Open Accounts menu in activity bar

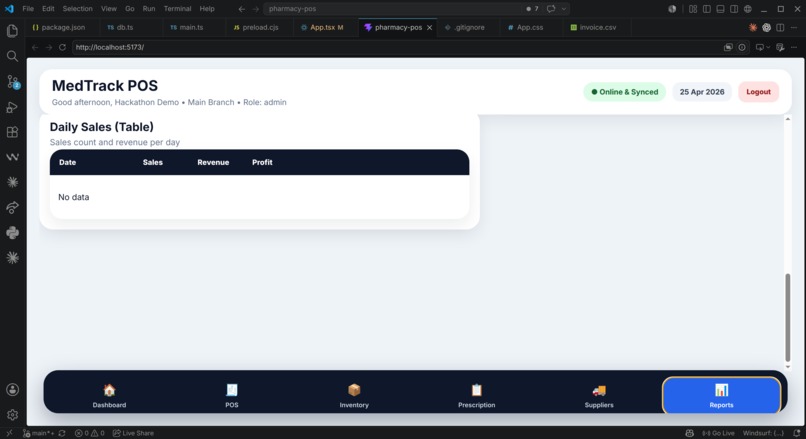pos(12,390)
